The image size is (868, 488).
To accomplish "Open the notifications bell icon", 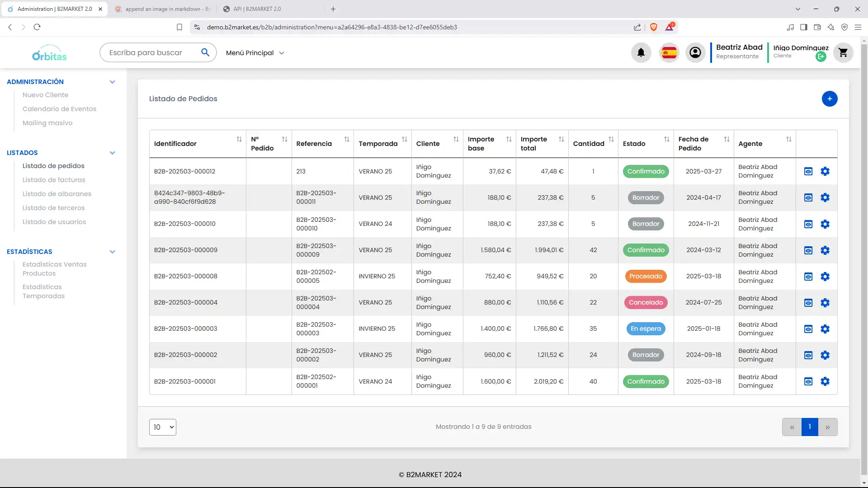I will pos(641,53).
